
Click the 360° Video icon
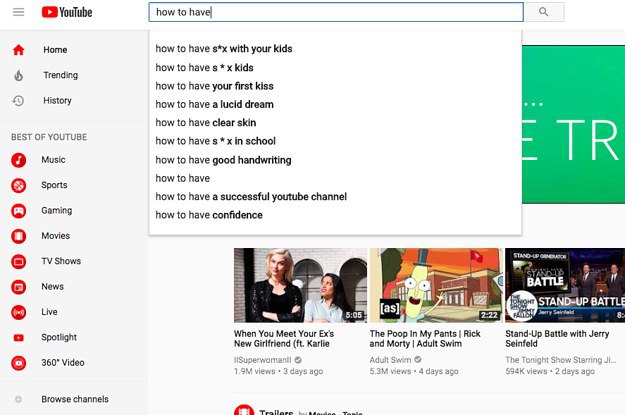coord(18,363)
